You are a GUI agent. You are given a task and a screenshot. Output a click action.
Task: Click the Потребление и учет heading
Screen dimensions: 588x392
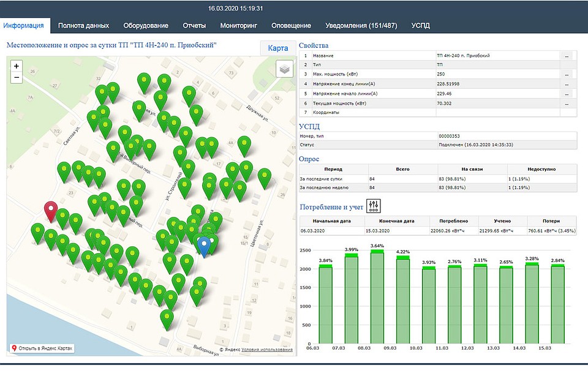click(x=331, y=207)
